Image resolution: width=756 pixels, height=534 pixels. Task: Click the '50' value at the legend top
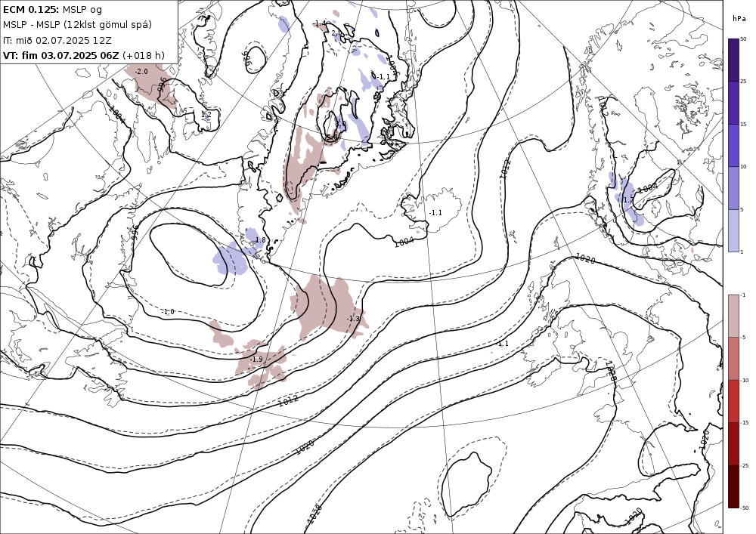(x=743, y=39)
